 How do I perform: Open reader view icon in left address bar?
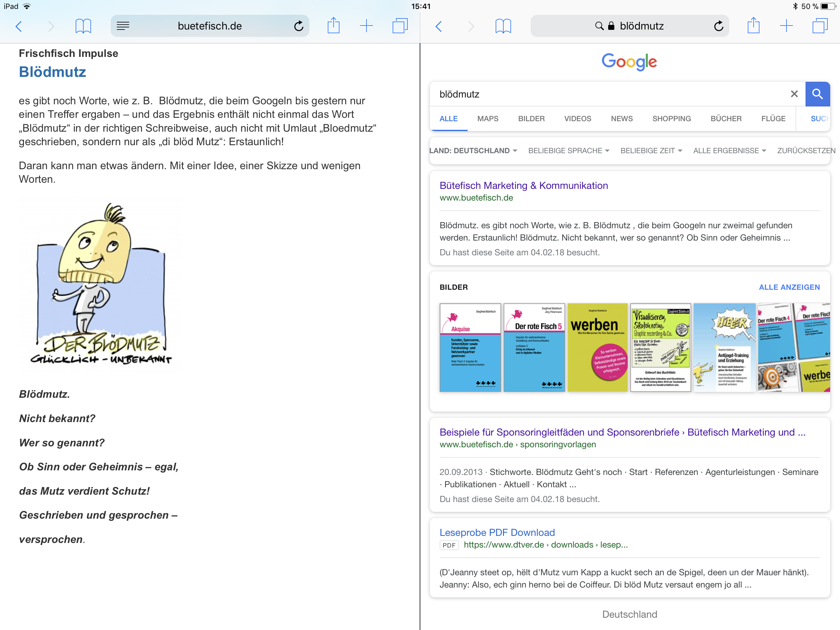(x=123, y=26)
